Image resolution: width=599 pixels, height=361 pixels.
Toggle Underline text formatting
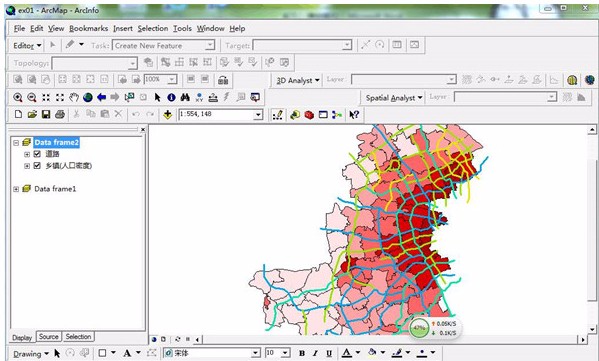click(x=329, y=353)
